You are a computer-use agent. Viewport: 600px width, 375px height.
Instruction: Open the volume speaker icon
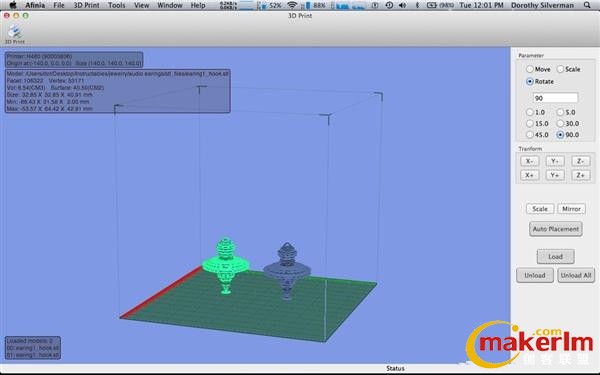click(x=403, y=5)
